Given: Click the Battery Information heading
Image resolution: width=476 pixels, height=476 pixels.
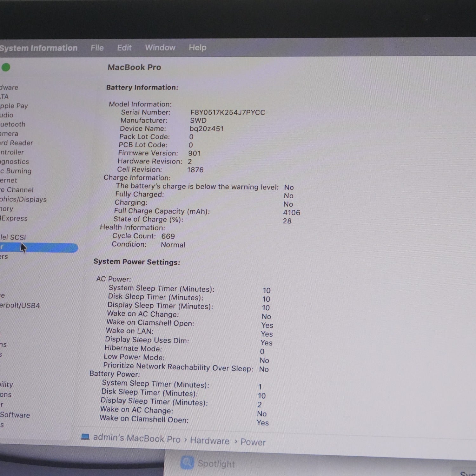Looking at the screenshot, I should 142,87.
